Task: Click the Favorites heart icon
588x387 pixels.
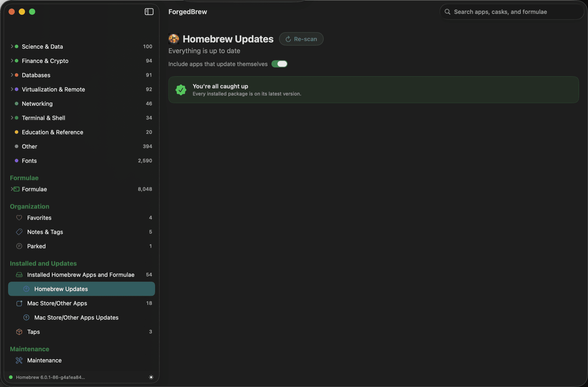Action: (19, 218)
